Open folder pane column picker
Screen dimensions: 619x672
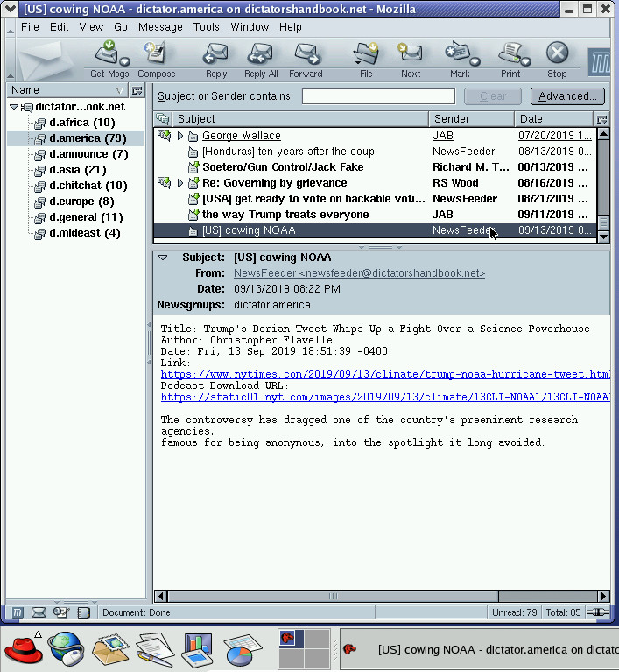pos(137,90)
